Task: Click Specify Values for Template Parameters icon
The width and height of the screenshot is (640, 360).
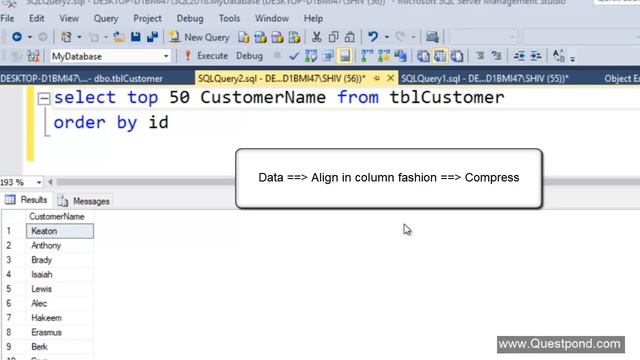Action: pos(558,56)
